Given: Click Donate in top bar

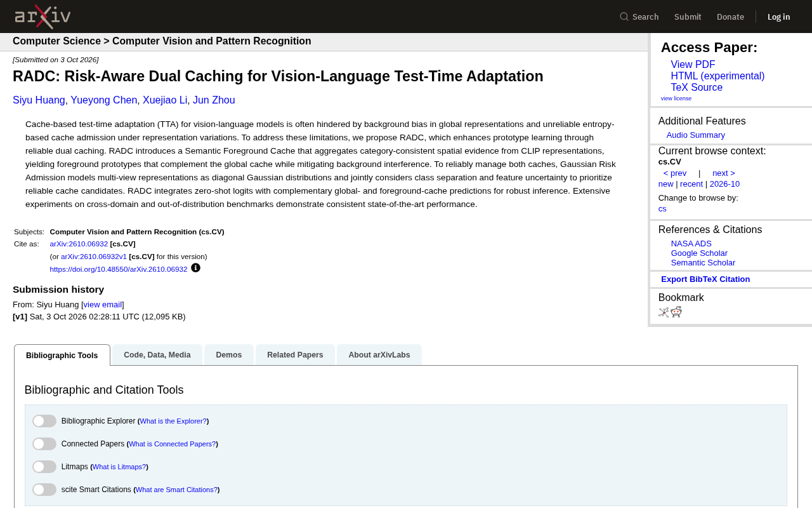Looking at the screenshot, I should (730, 17).
